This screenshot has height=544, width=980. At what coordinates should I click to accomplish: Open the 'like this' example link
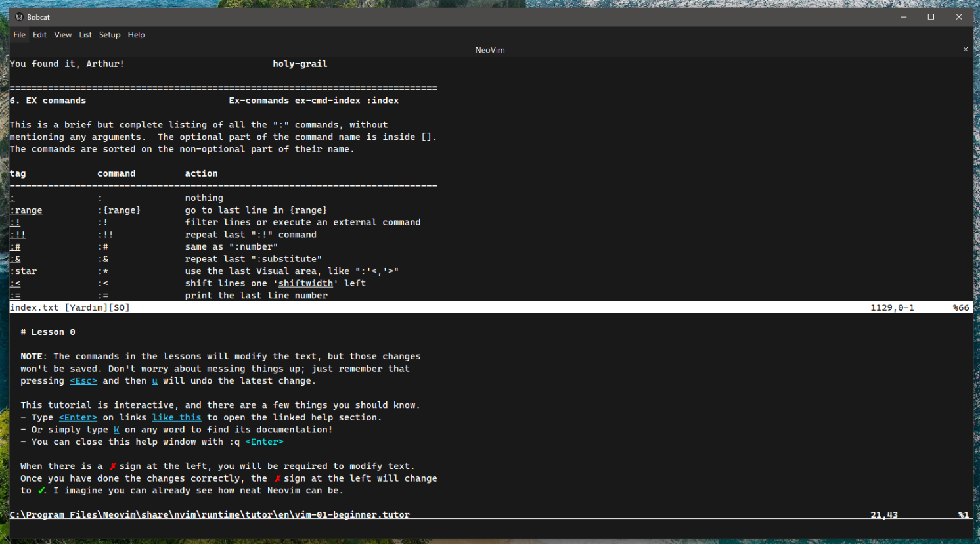177,418
